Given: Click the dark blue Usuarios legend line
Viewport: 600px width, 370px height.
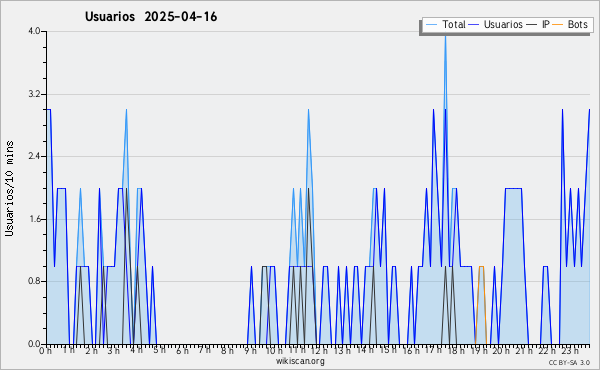Looking at the screenshot, I should click(474, 25).
